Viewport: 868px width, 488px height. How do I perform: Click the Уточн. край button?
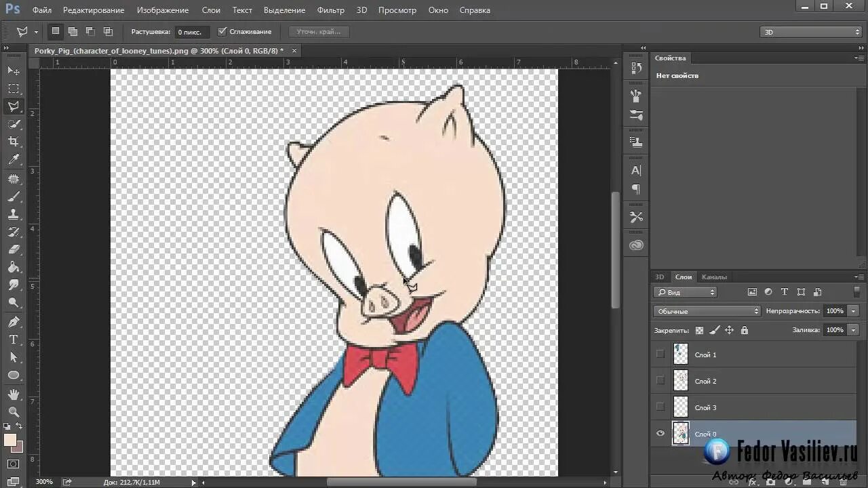point(319,32)
